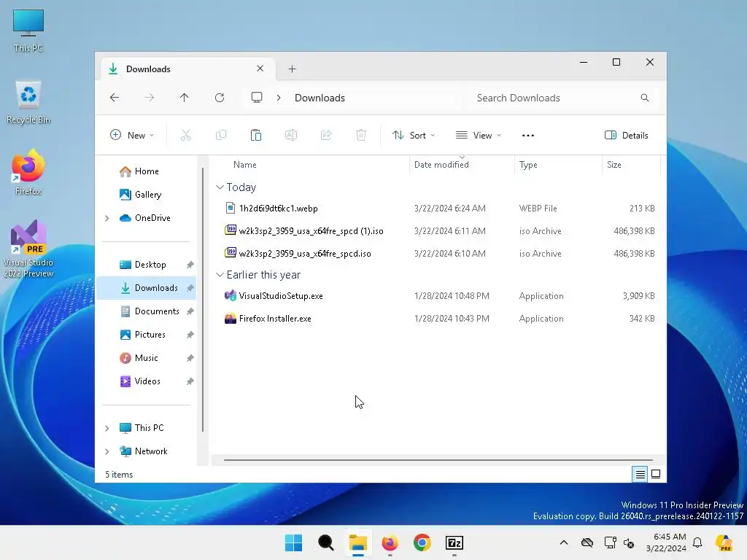Collapse the Earlier this year group

click(220, 275)
